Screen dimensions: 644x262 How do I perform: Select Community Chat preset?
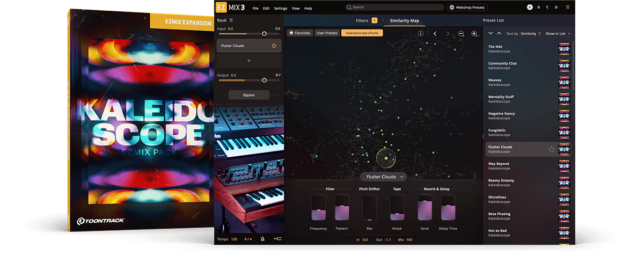point(528,66)
